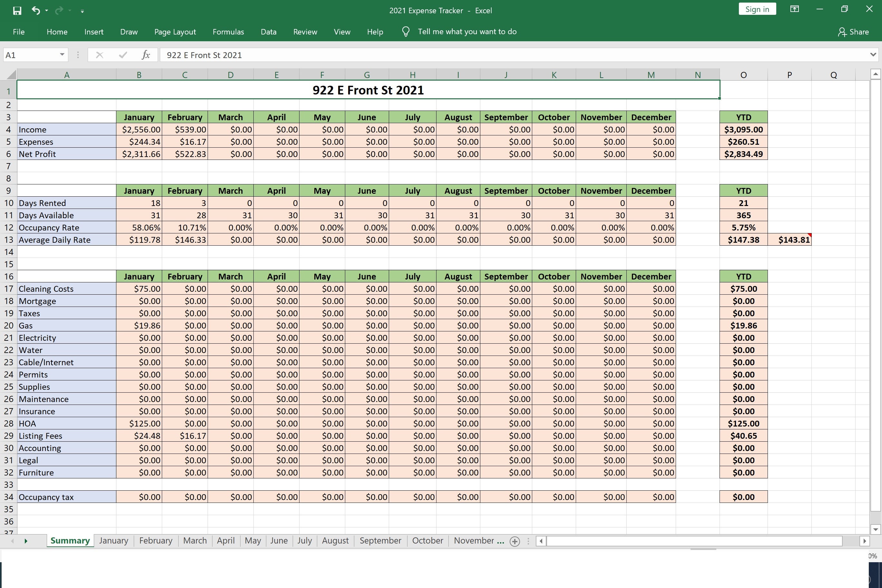Open the Review ribbon tab
The height and width of the screenshot is (588, 882).
point(305,32)
